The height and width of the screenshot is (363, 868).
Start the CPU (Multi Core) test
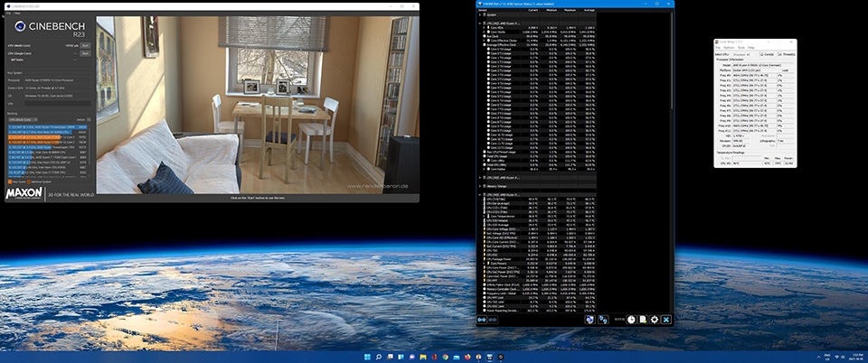85,45
